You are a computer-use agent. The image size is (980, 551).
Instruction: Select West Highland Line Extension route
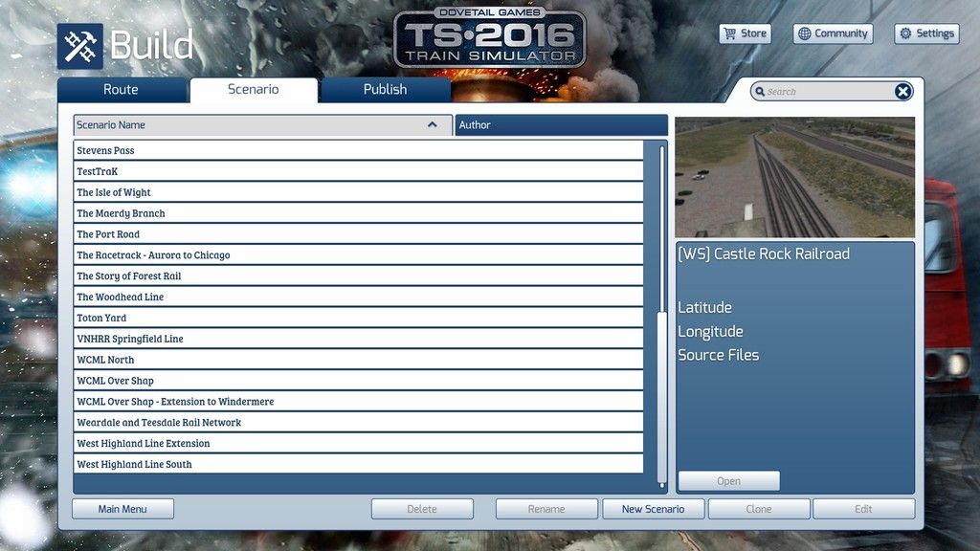click(x=359, y=444)
